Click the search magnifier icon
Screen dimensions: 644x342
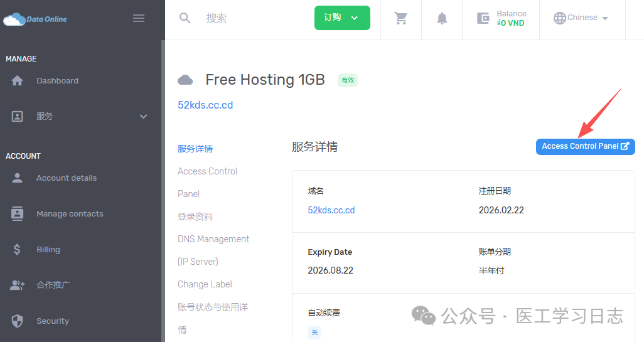[185, 18]
